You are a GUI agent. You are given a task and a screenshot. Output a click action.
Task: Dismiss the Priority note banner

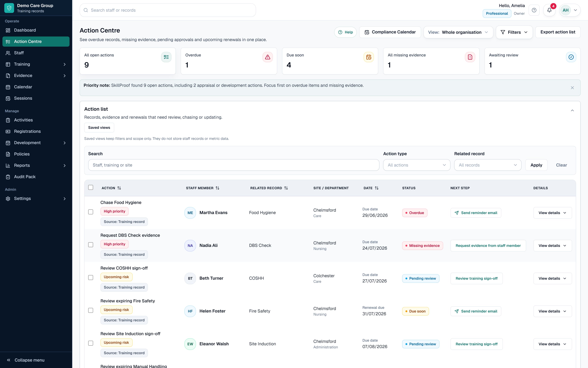pyautogui.click(x=572, y=88)
